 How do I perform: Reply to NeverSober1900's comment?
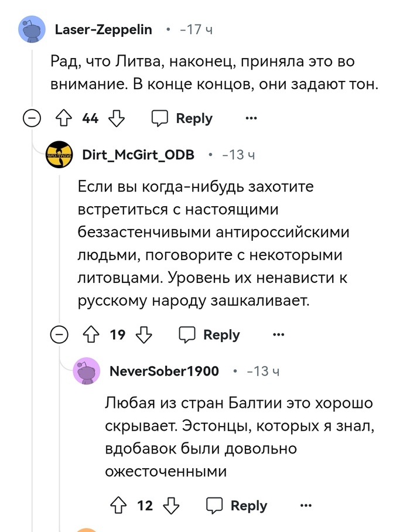pos(237,506)
